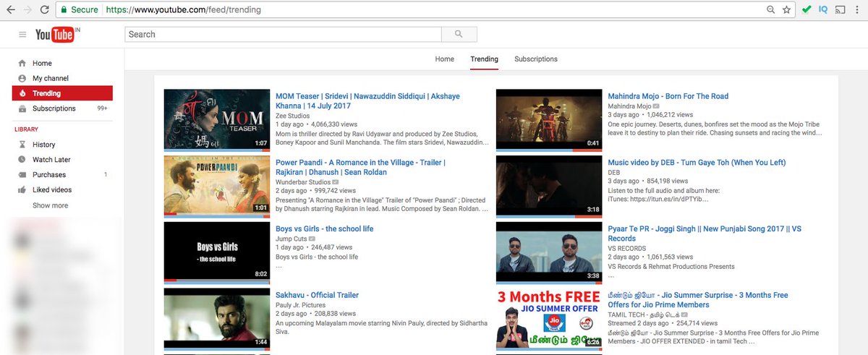Click the LIBRARY section heading

point(26,129)
